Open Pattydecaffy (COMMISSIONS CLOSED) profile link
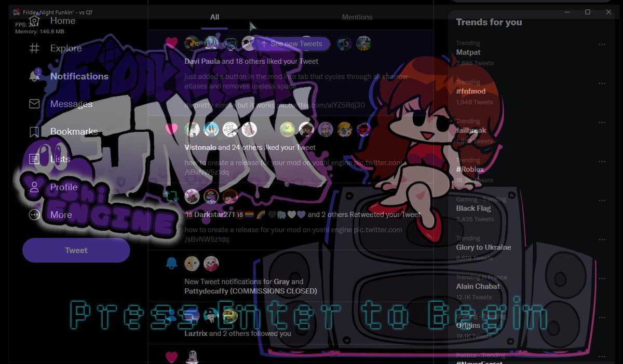 [x=251, y=291]
